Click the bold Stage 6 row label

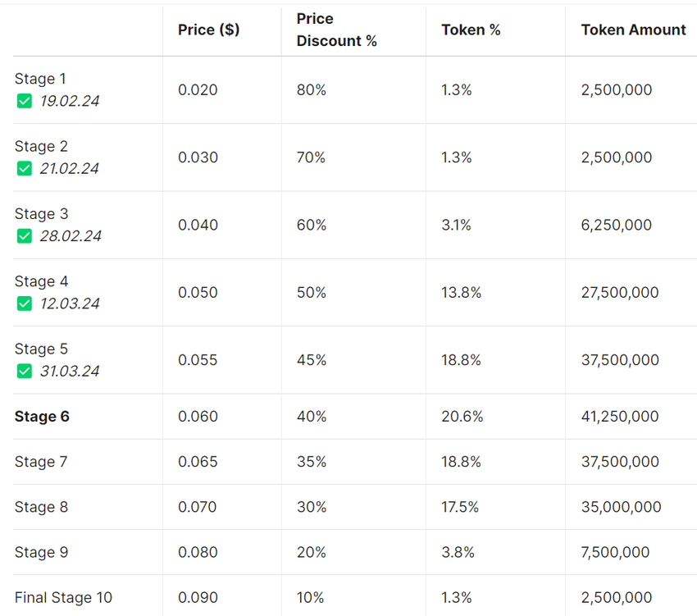pyautogui.click(x=42, y=417)
